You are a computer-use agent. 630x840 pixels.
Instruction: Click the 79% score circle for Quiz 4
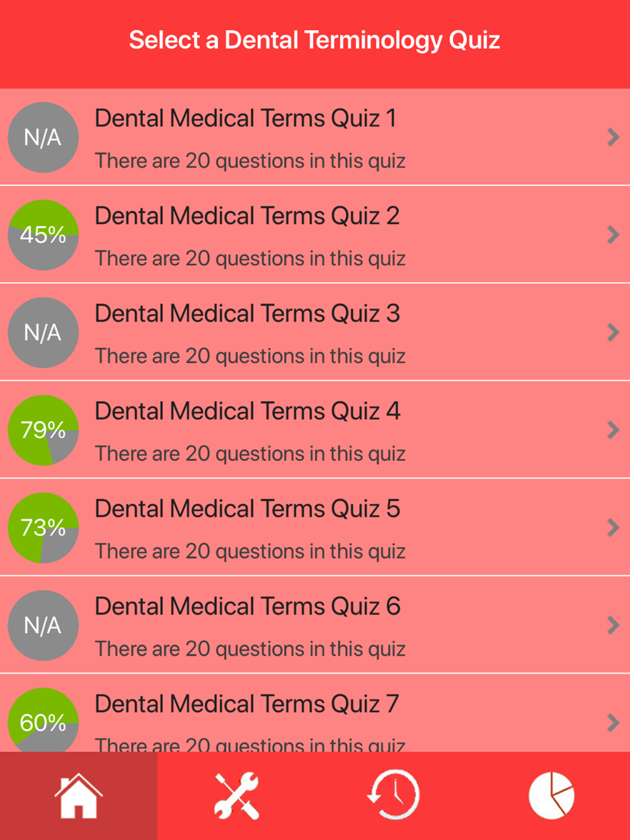[43, 430]
